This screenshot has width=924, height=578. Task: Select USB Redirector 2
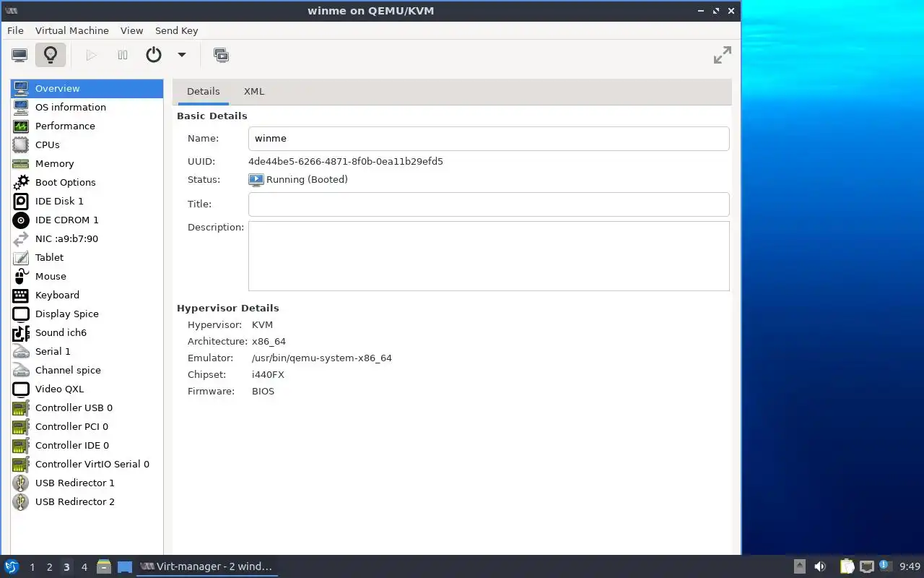point(87,501)
